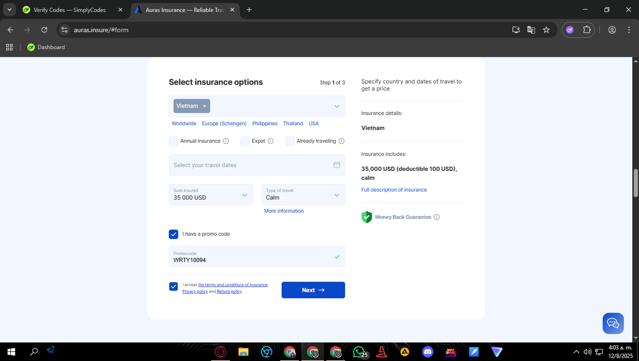Screen dimensions: 639x361
Task: Close the Auras Insurance tab
Action: pos(232,10)
